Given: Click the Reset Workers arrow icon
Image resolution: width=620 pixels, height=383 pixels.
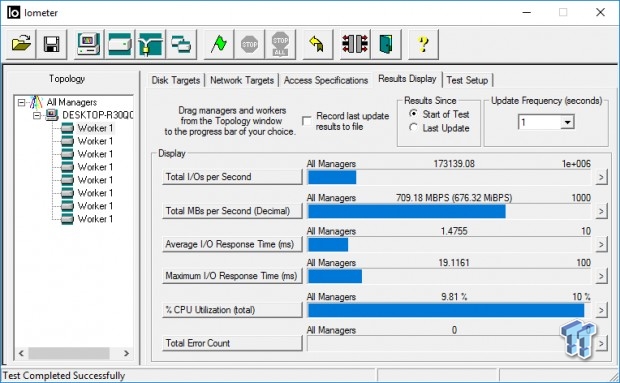Looking at the screenshot, I should point(318,44).
